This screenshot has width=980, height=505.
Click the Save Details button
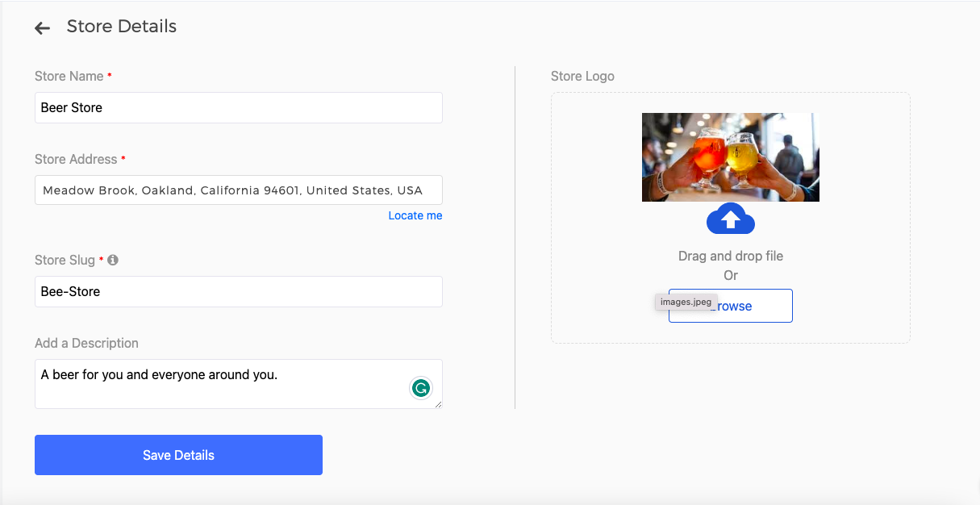[x=178, y=455]
